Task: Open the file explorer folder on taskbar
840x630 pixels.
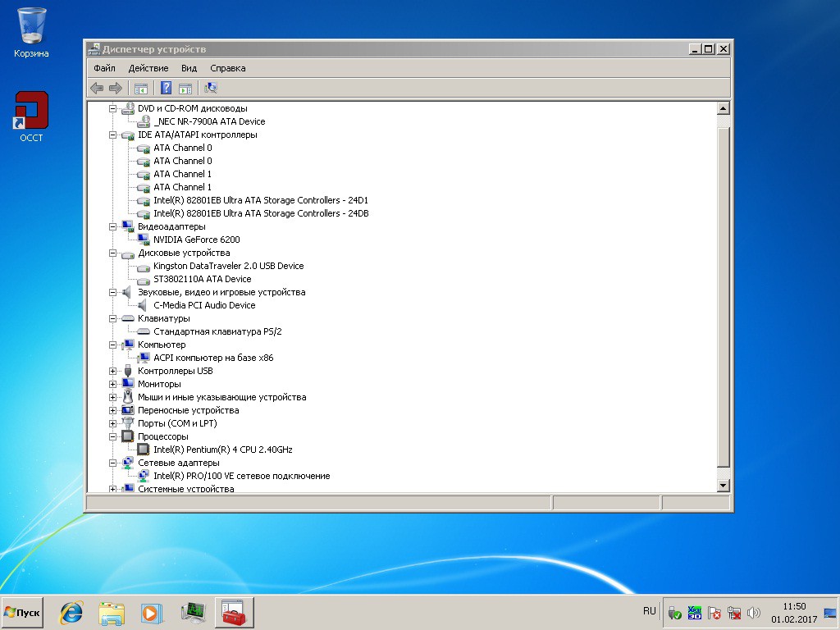Action: click(112, 612)
